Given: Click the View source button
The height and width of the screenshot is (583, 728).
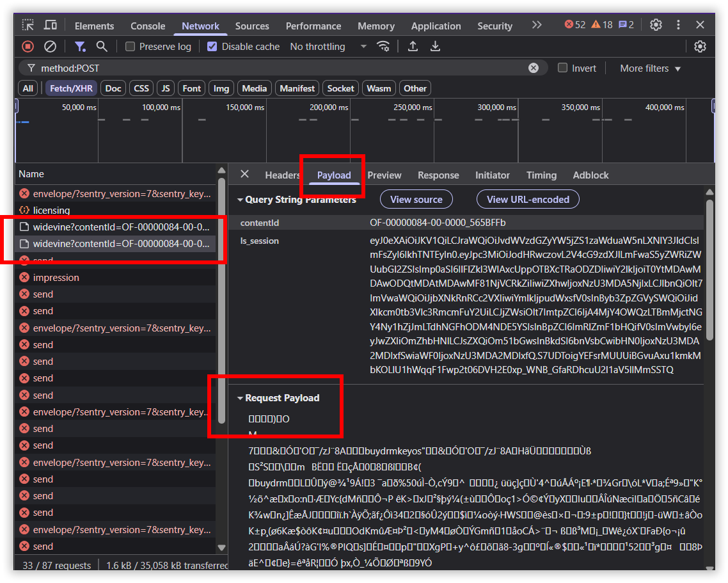Looking at the screenshot, I should click(x=416, y=200).
